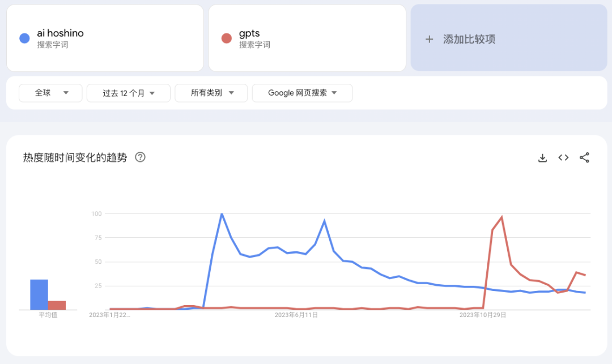The image size is (612, 364).
Task: Click the 25 y-axis value label
Action: tap(99, 286)
